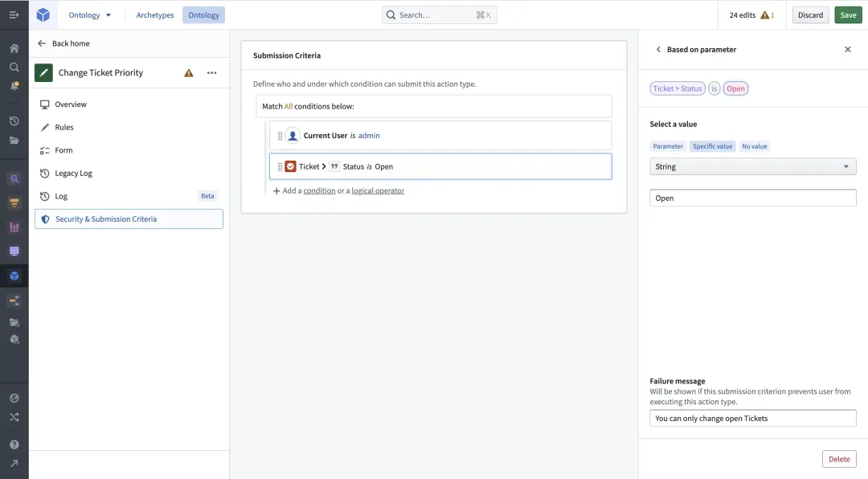Click the back arrow in Based on parameter panel
This screenshot has height=479, width=868.
pos(658,50)
